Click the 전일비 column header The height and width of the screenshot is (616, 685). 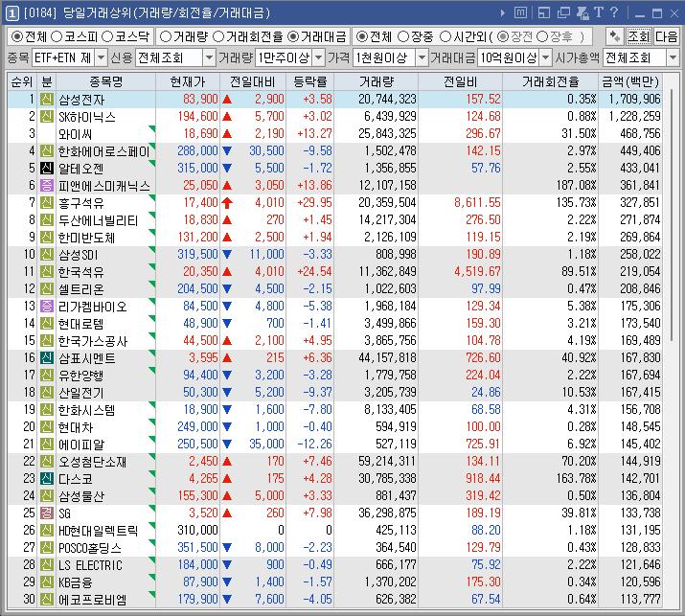click(461, 81)
